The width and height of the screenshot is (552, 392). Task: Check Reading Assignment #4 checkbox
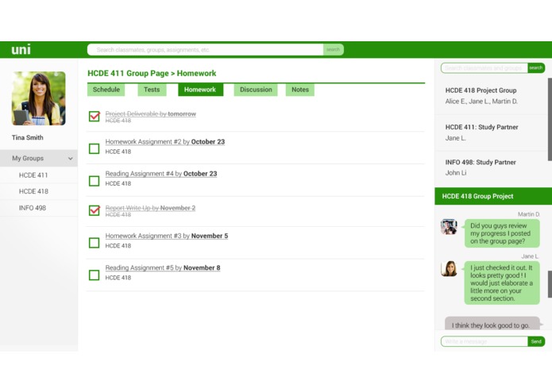tap(94, 181)
